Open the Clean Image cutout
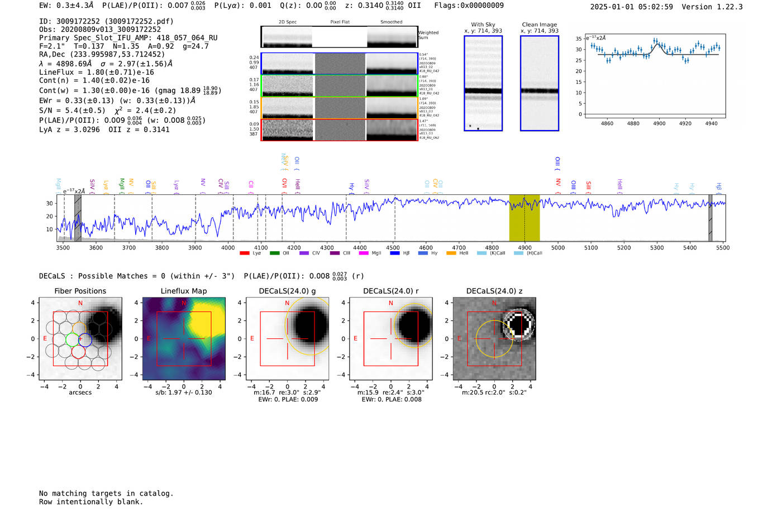782x532 pixels. tap(540, 83)
